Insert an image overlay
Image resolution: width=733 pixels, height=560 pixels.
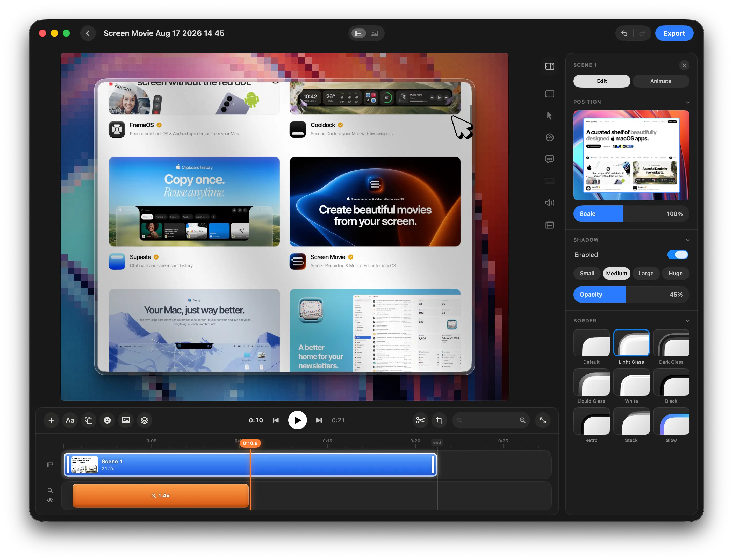click(x=126, y=420)
